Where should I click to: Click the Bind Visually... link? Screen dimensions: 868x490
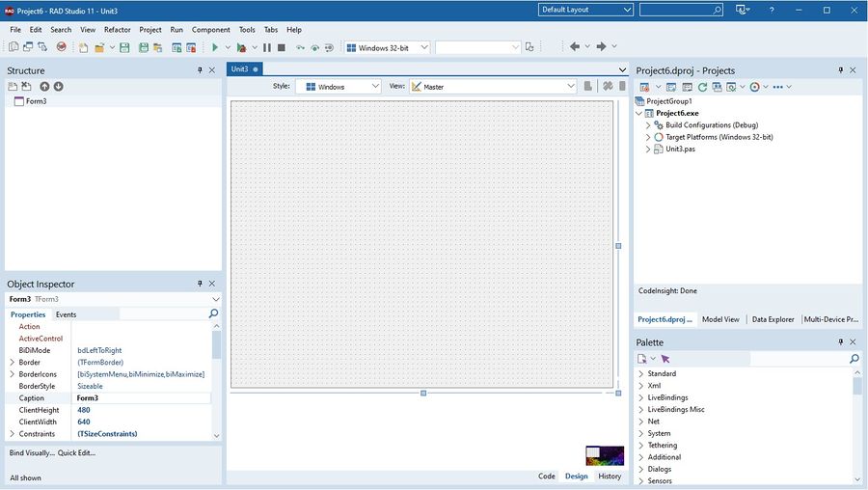(x=32, y=453)
